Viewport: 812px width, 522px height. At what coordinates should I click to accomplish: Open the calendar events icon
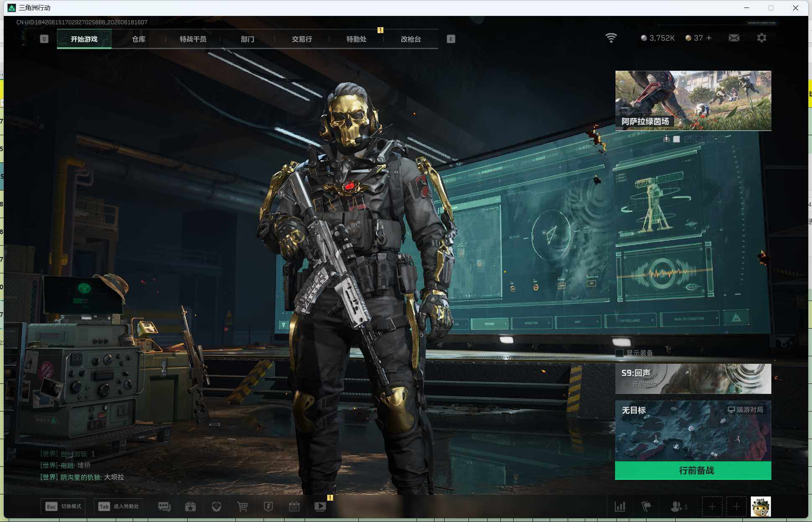click(x=294, y=507)
